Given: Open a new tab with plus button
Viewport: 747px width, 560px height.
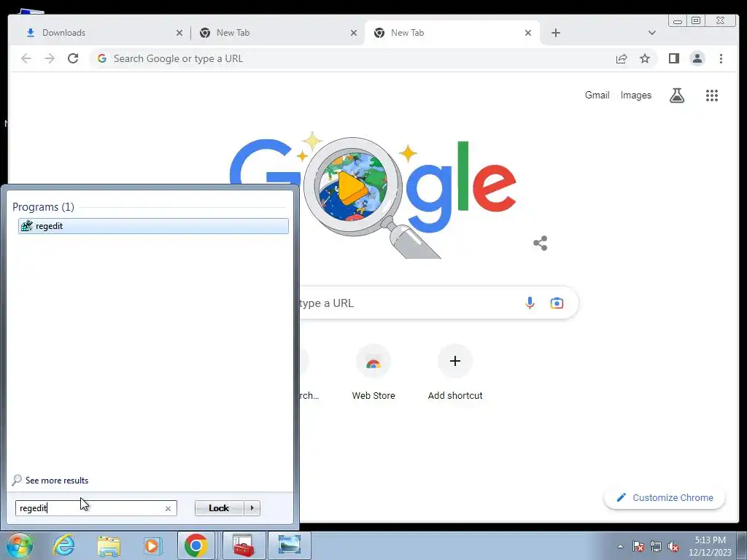Looking at the screenshot, I should pyautogui.click(x=555, y=33).
